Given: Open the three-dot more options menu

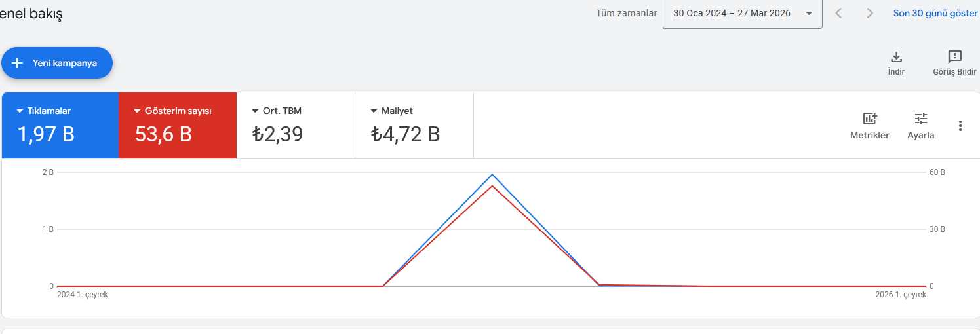Looking at the screenshot, I should coord(960,126).
